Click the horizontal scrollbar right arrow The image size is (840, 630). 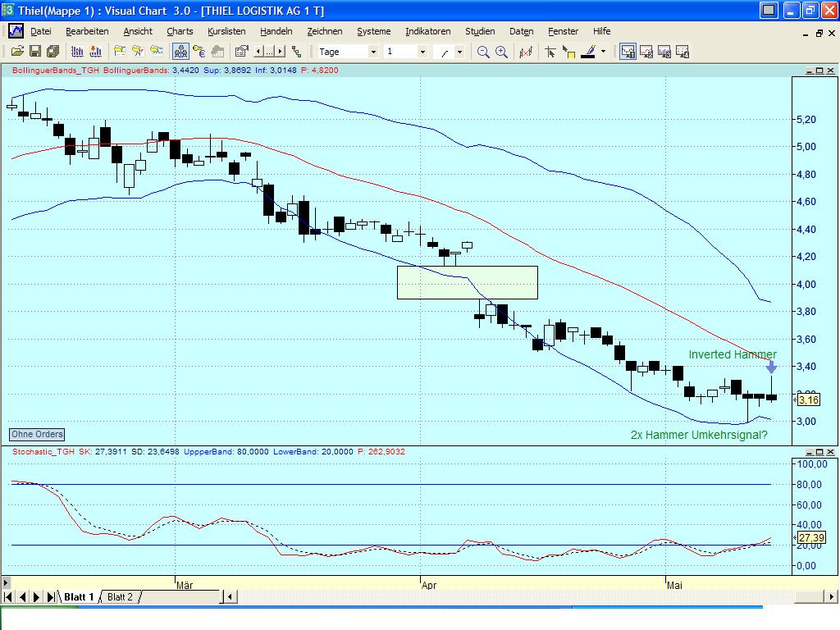pyautogui.click(x=831, y=597)
